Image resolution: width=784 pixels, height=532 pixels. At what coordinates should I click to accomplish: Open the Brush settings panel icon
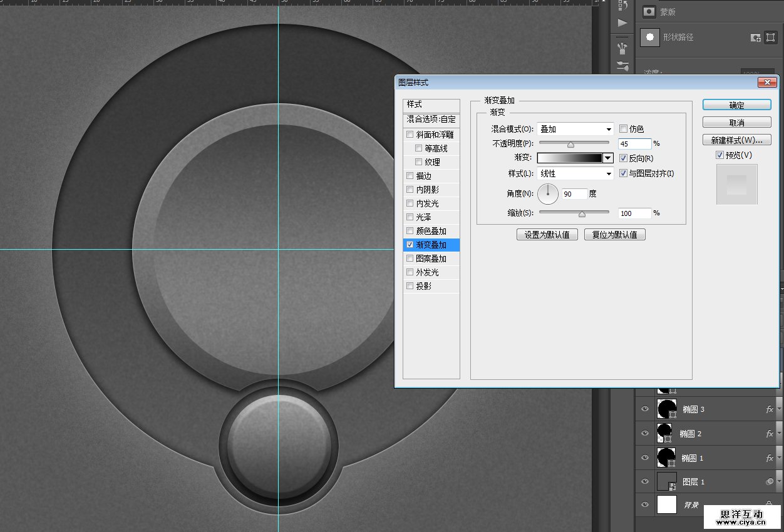[622, 65]
